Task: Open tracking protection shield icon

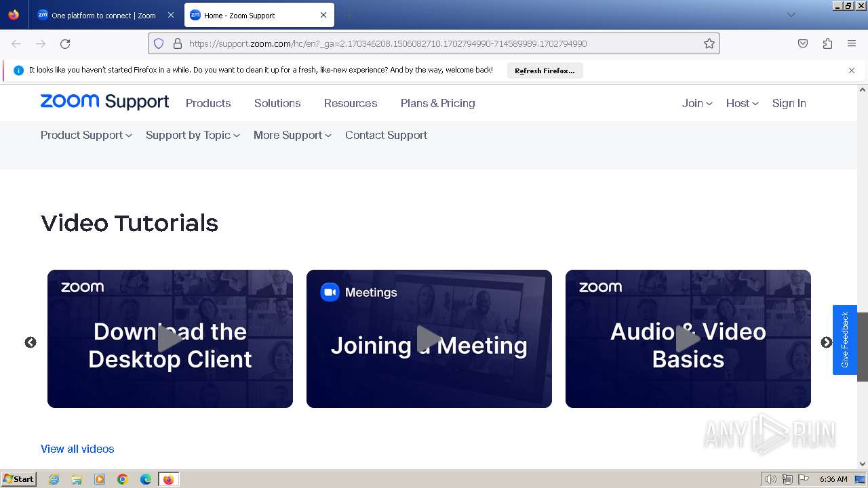Action: tap(159, 43)
